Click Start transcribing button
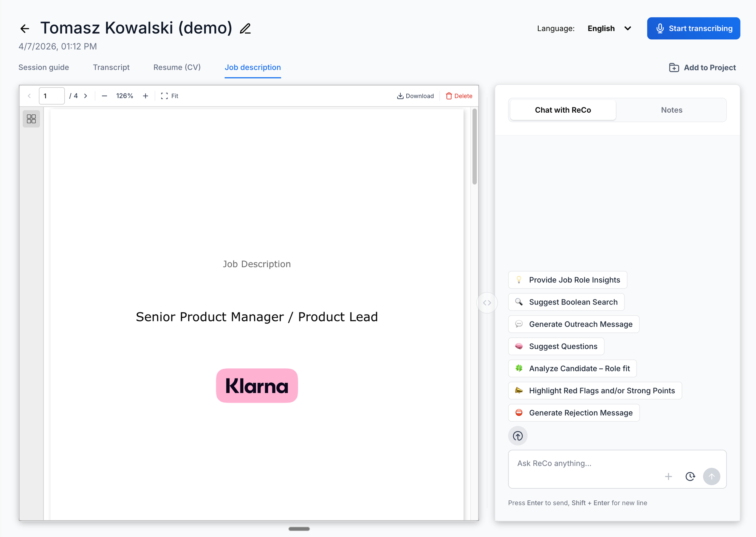This screenshot has height=537, width=756. pyautogui.click(x=694, y=28)
